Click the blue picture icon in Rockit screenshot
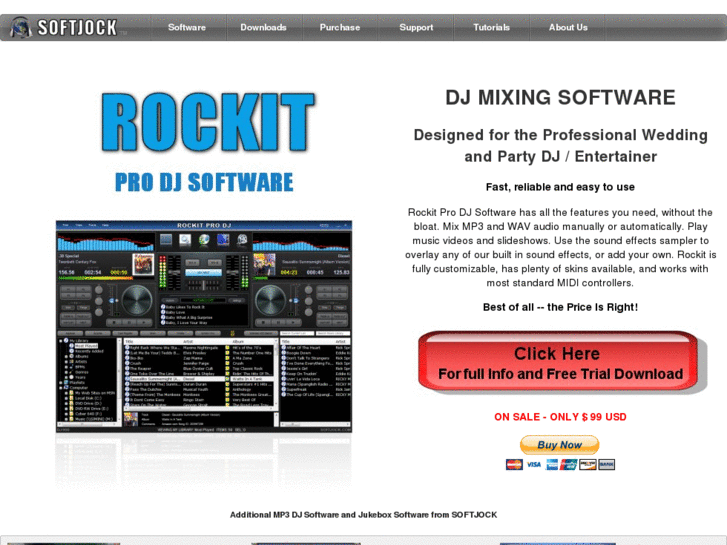Viewport: 727px width, 545px height. coord(223,239)
